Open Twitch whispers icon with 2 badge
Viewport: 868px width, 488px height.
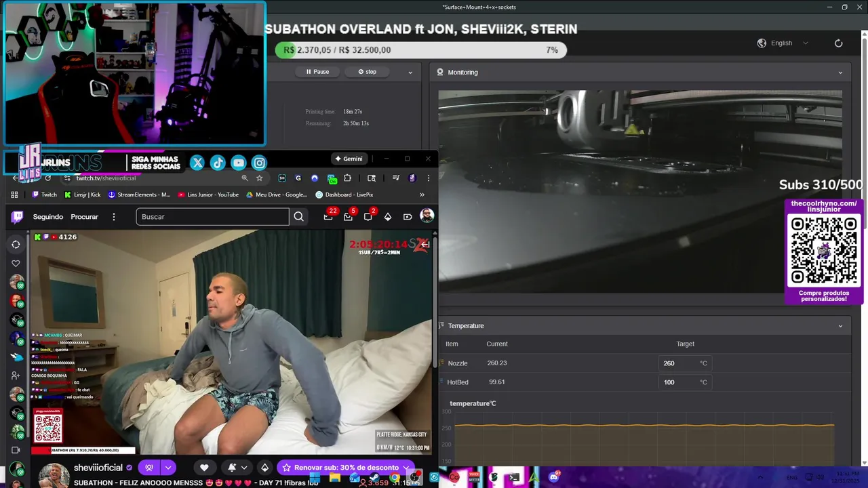tap(368, 217)
